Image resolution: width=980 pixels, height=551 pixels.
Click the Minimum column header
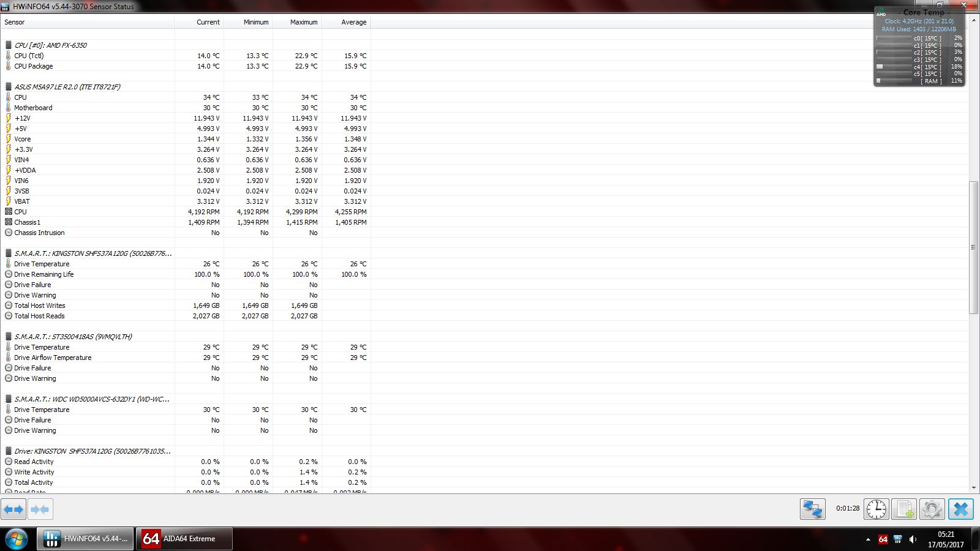[248, 22]
